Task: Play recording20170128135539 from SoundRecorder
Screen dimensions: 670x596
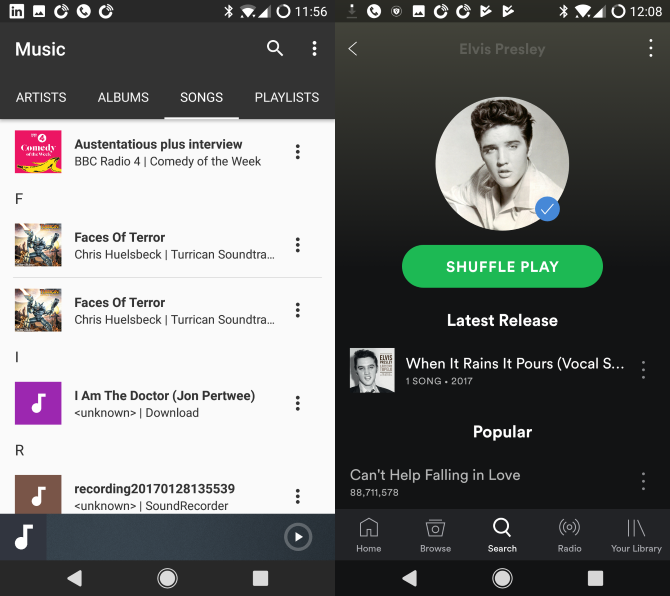Action: (x=168, y=494)
